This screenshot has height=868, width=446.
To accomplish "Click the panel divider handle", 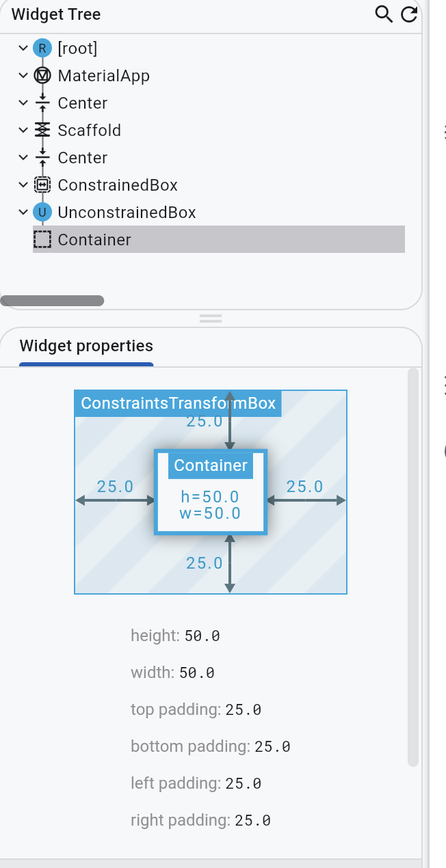I will pos(211,318).
